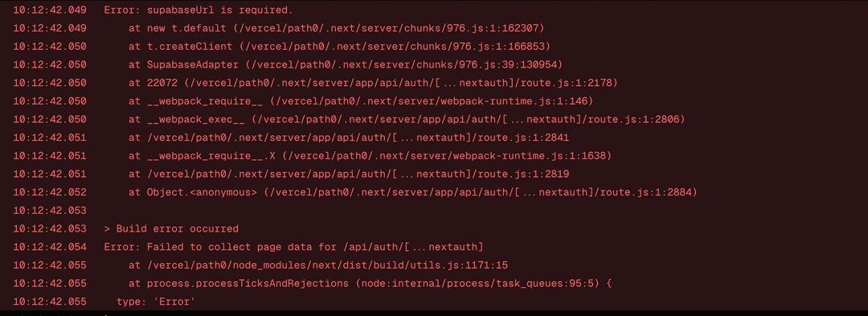Click the 'supabaseUrl is required' error line
The height and width of the screenshot is (316, 868).
pyautogui.click(x=199, y=10)
